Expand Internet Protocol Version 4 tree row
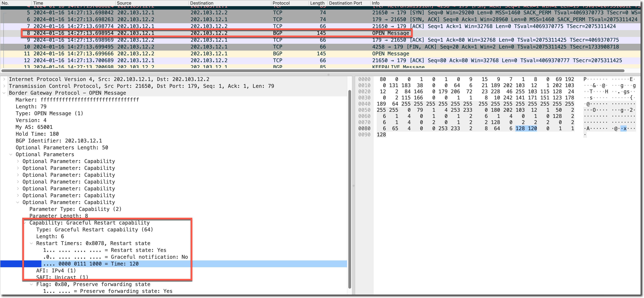 [x=4, y=79]
